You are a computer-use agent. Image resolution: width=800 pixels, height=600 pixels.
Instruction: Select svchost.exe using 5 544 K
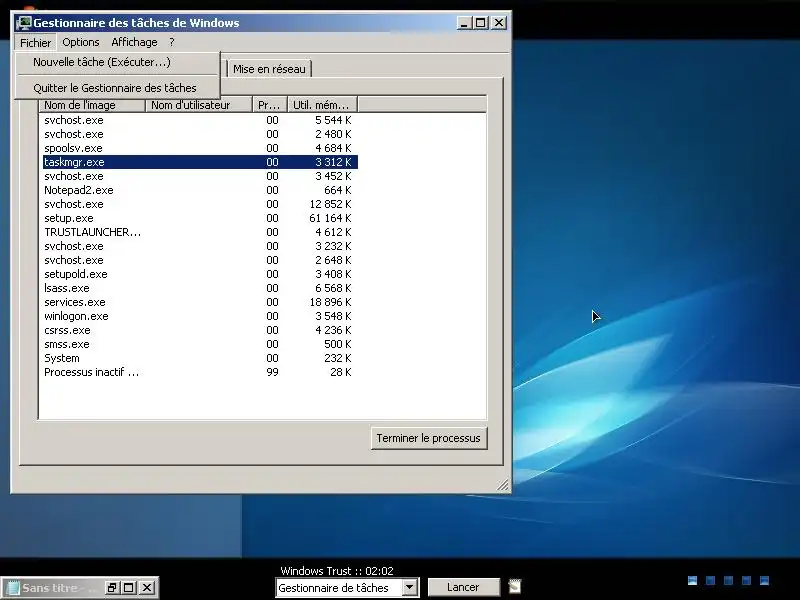(x=200, y=120)
